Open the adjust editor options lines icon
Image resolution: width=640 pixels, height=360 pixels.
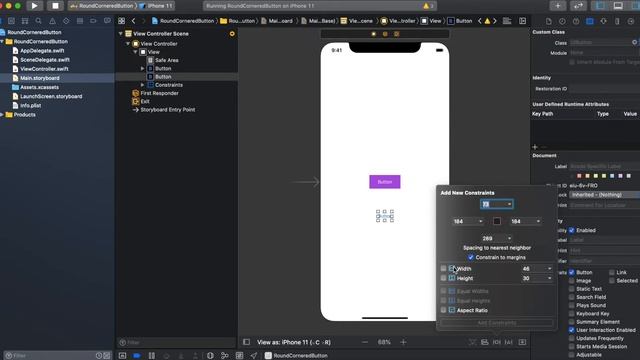(507, 21)
